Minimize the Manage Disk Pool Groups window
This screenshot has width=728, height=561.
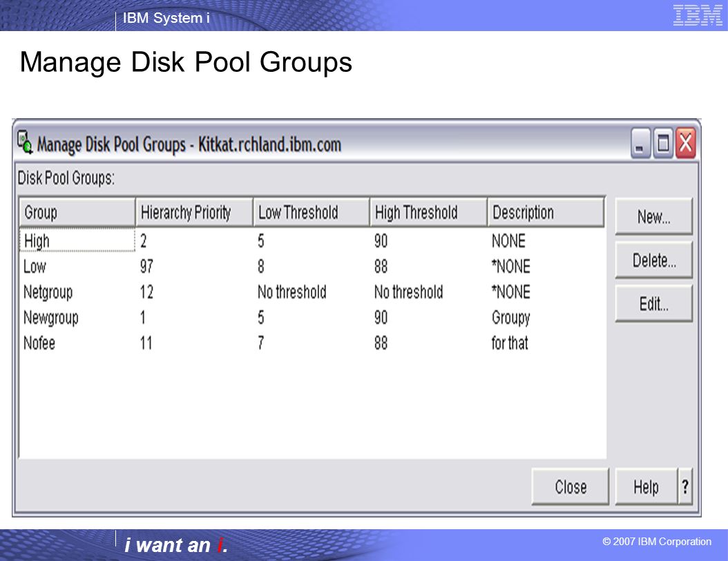(x=640, y=144)
